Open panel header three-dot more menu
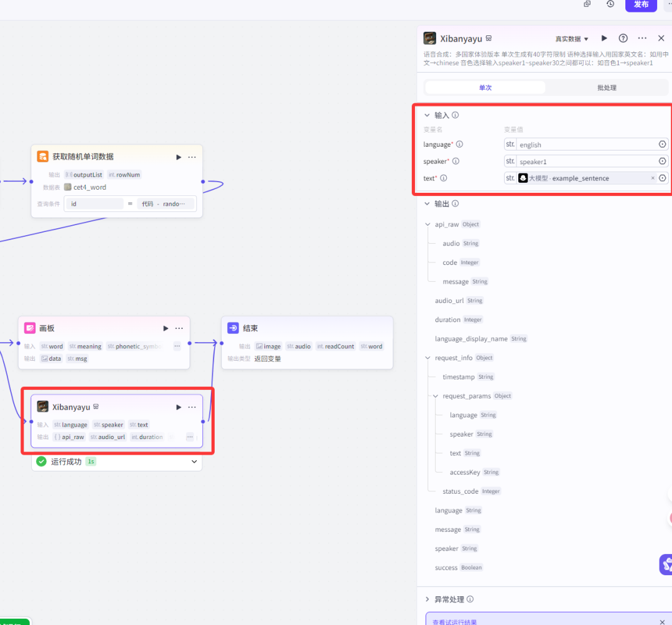This screenshot has width=672, height=625. (642, 39)
